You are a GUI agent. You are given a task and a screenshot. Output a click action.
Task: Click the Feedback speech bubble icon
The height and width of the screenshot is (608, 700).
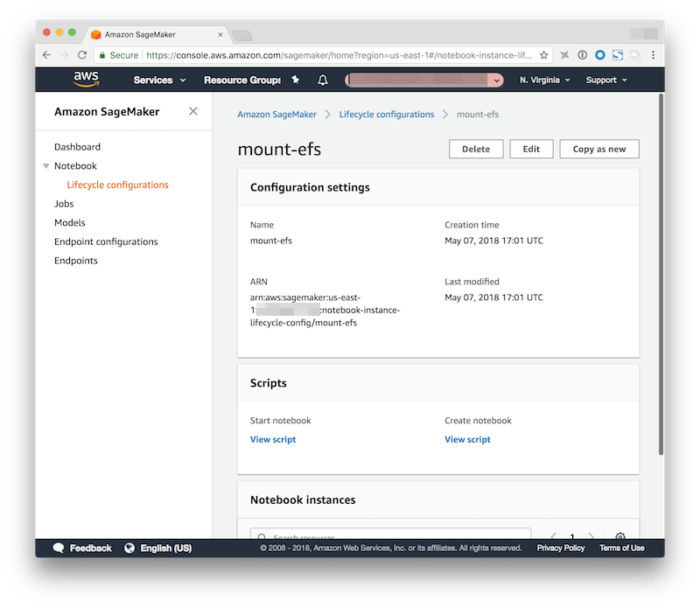point(59,548)
